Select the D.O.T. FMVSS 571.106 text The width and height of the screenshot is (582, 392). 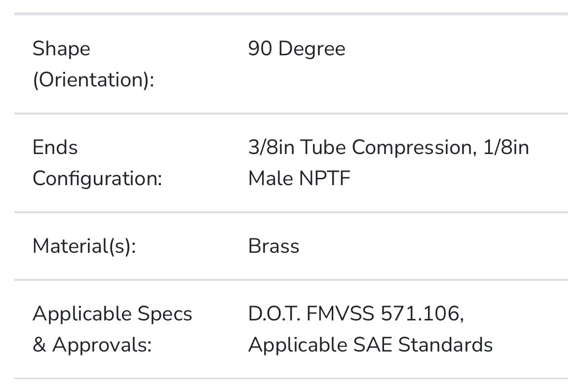click(356, 314)
